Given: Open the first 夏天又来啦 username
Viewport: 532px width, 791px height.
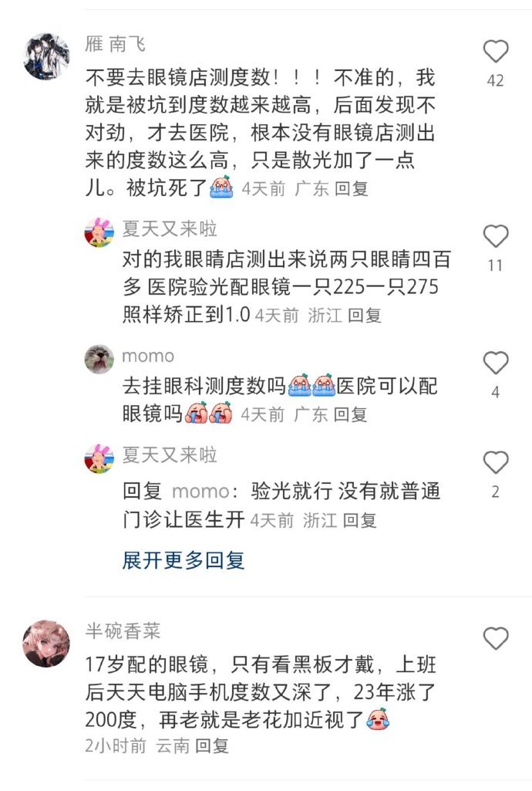Looking at the screenshot, I should (170, 228).
